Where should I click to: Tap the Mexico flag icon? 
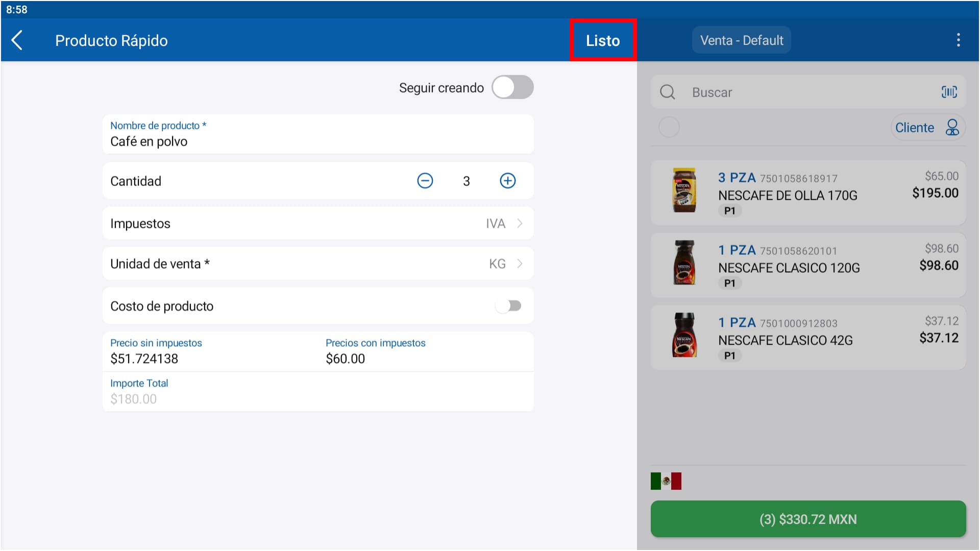tap(666, 481)
